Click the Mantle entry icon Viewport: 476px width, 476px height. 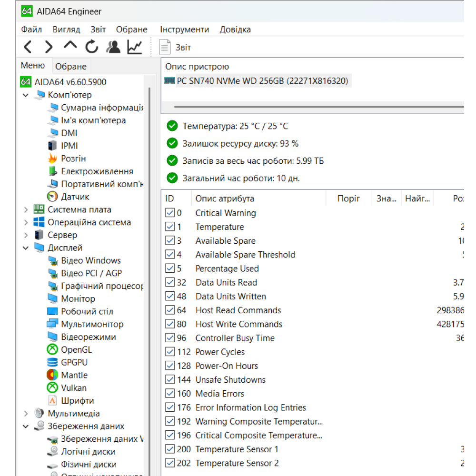coord(51,375)
